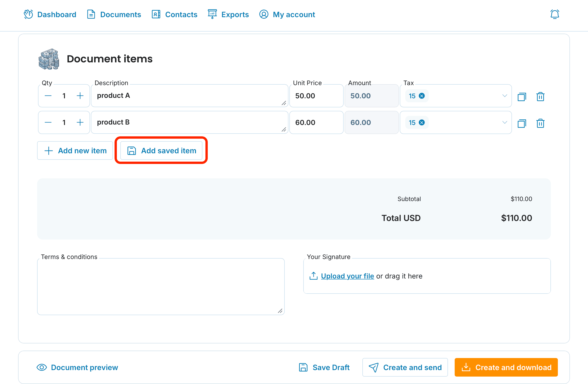Click the Total USD $110.00 value

click(x=516, y=218)
